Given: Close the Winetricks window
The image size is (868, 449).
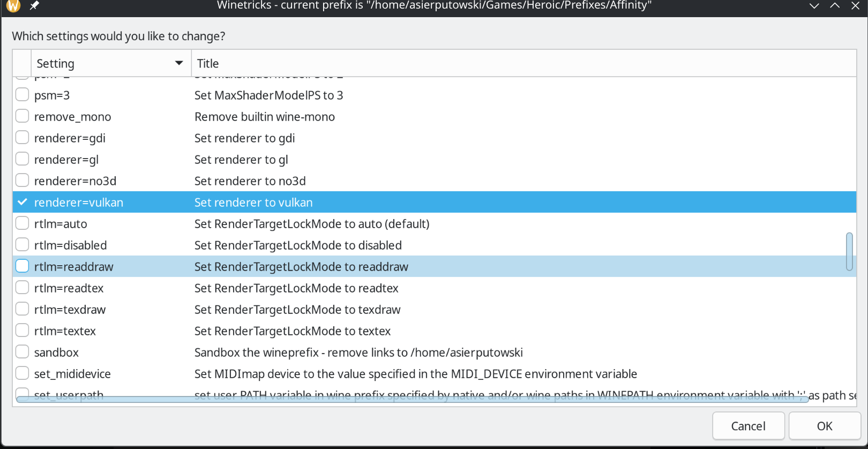Looking at the screenshot, I should point(855,5).
